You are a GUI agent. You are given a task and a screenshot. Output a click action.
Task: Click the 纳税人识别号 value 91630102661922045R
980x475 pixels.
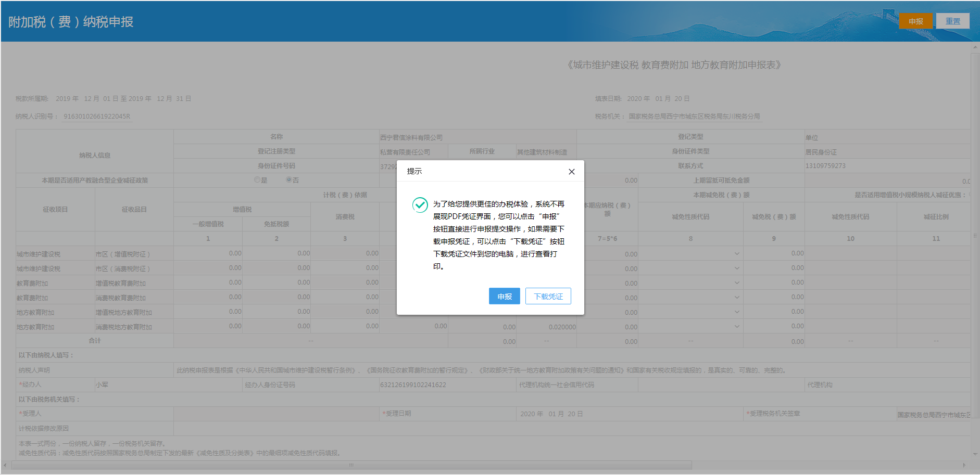click(97, 117)
